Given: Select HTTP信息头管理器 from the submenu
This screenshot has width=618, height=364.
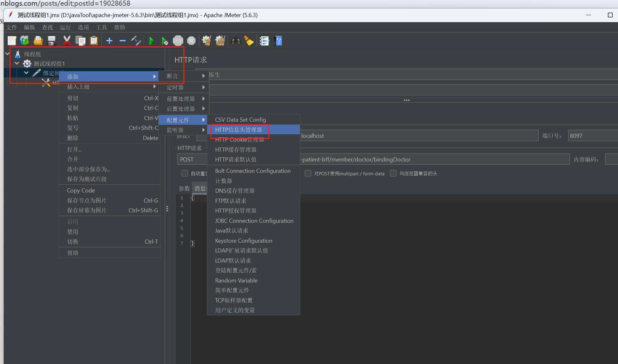Looking at the screenshot, I should click(239, 130).
